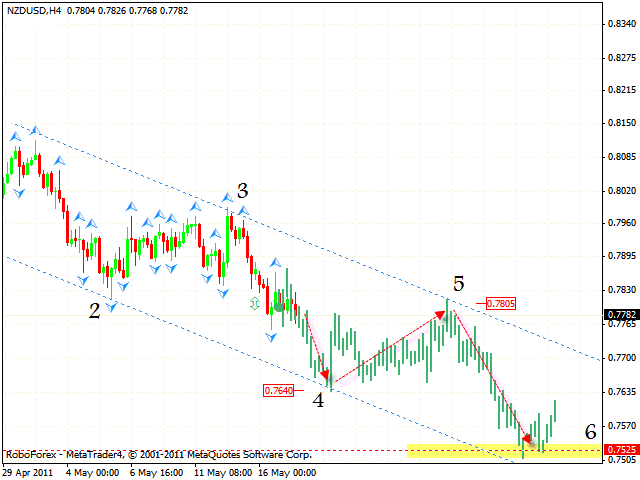640x480 pixels.
Task: Click the red 0.7805 price label
Action: [500, 303]
